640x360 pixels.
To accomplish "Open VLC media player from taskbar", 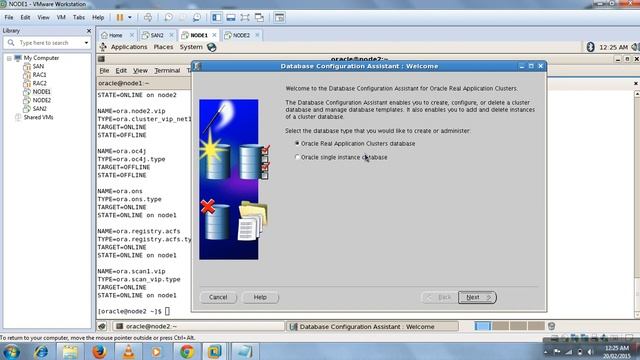I will [128, 351].
